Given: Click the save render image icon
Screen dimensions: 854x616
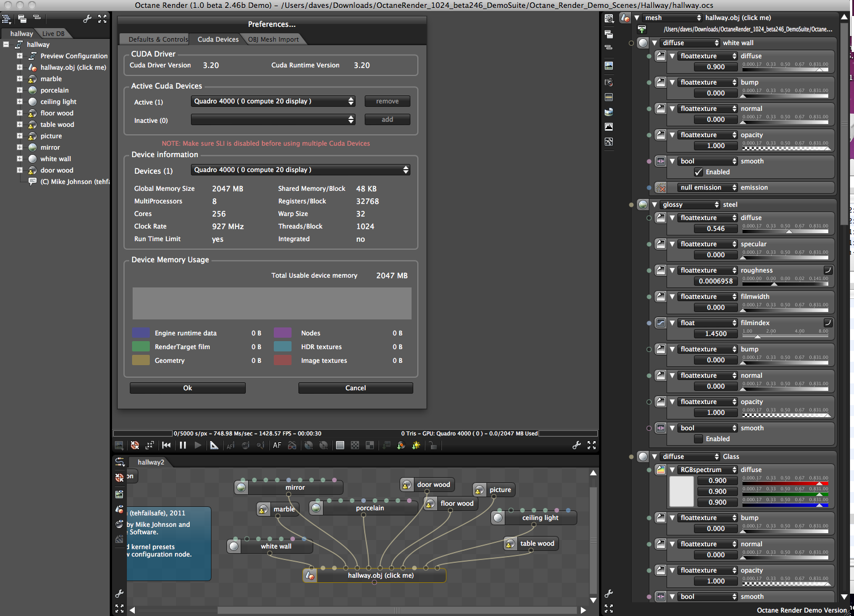Looking at the screenshot, I should pos(119,445).
